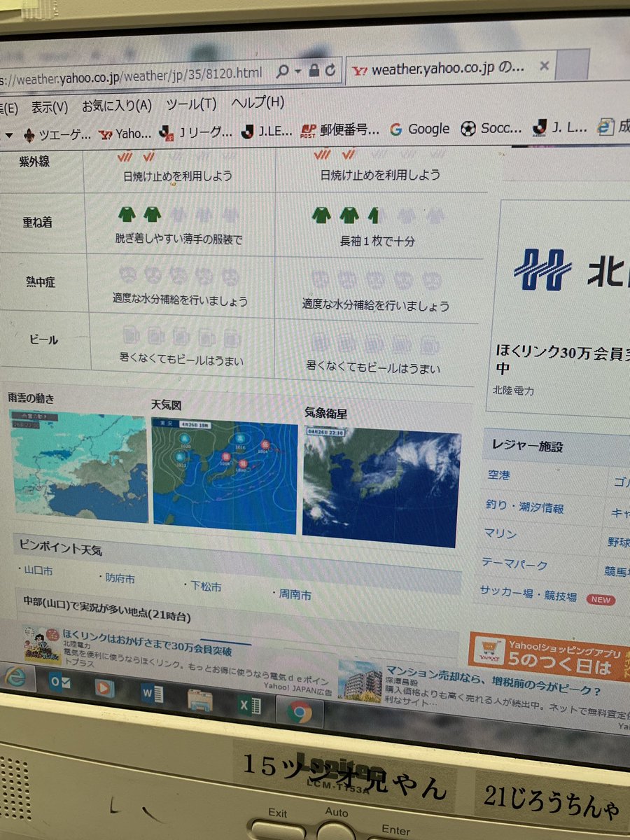630x840 pixels.
Task: Open Excel from the taskbar
Action: click(x=250, y=706)
